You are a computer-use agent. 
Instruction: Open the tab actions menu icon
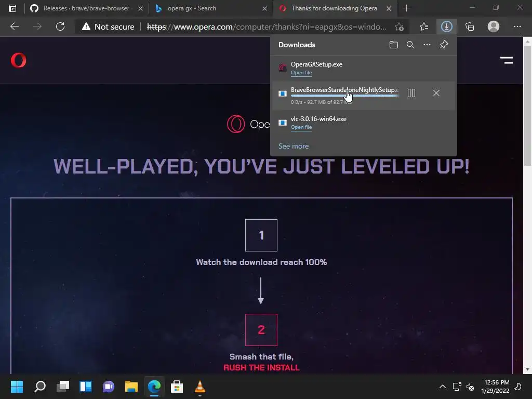point(12,8)
